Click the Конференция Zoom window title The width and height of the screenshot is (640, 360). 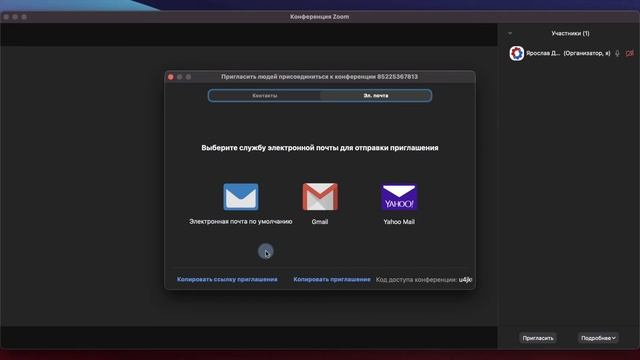point(320,17)
